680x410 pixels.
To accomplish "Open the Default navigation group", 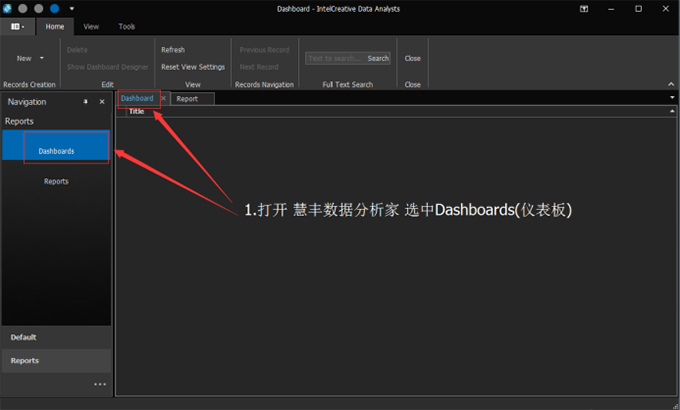I will point(56,337).
